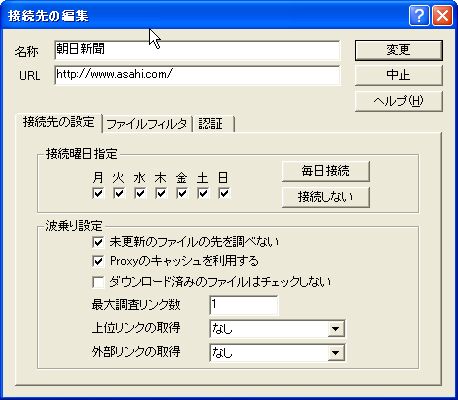Uncheck the 土 (Saturday) checkbox
The image size is (458, 400).
[x=203, y=193]
